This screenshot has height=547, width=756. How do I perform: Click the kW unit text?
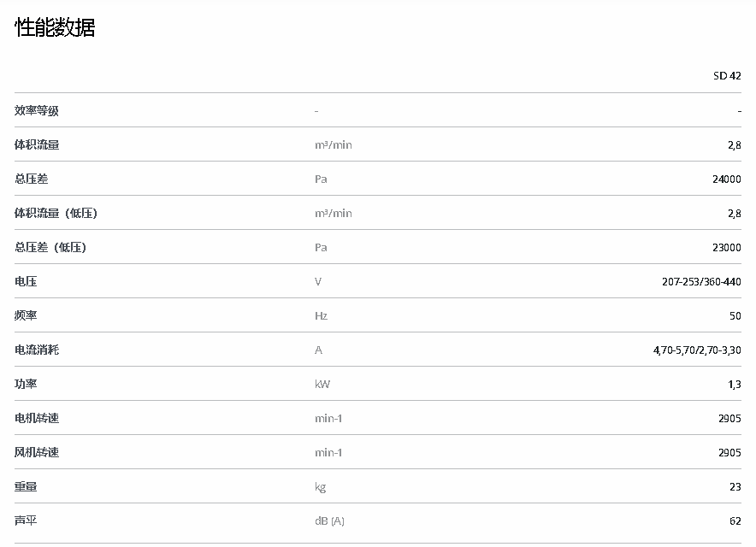[322, 384]
